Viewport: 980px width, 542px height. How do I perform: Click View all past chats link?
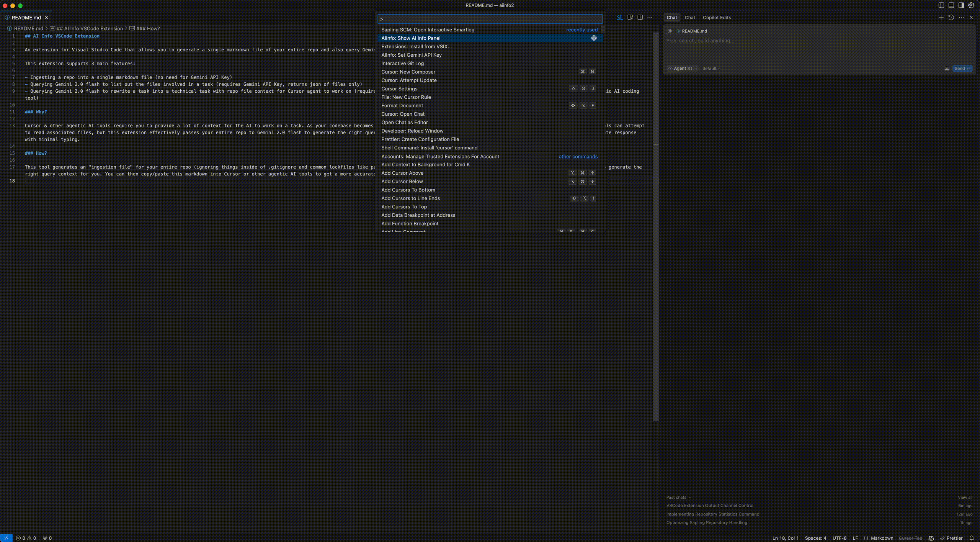tap(965, 497)
